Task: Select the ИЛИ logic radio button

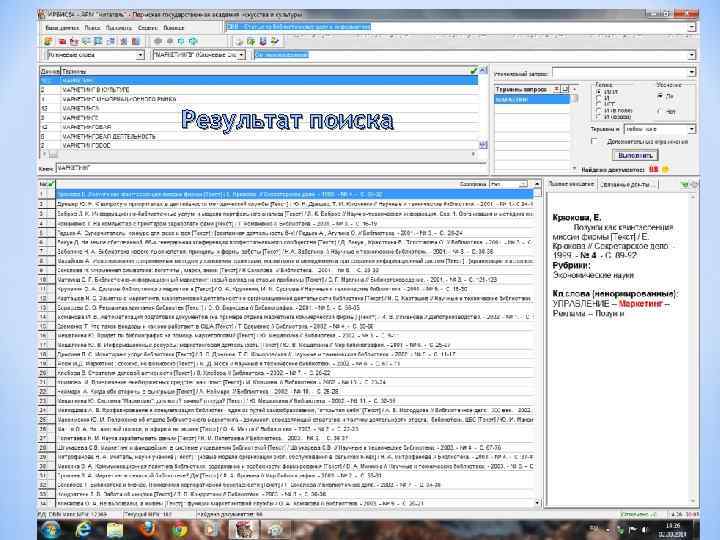Action: (x=599, y=92)
